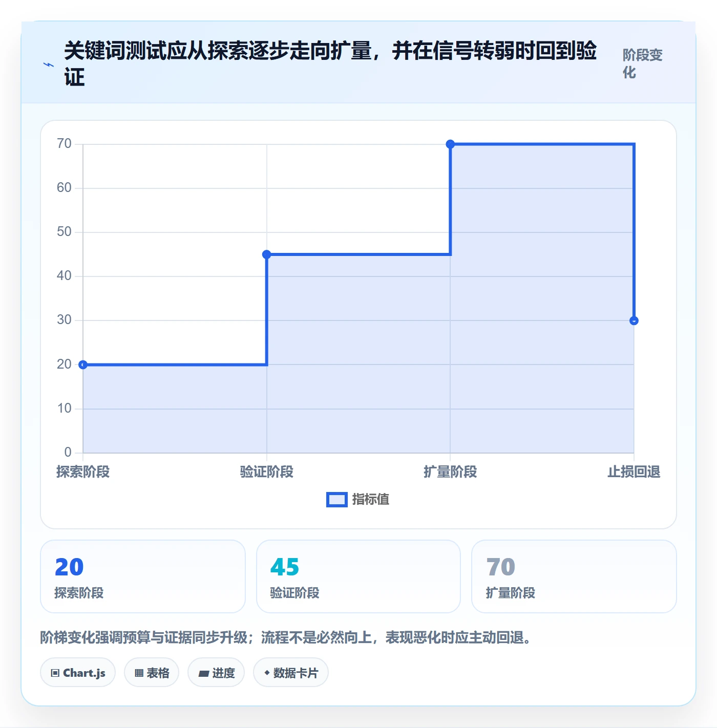
Task: Toggle the 指标值 legend color box
Action: coord(336,500)
